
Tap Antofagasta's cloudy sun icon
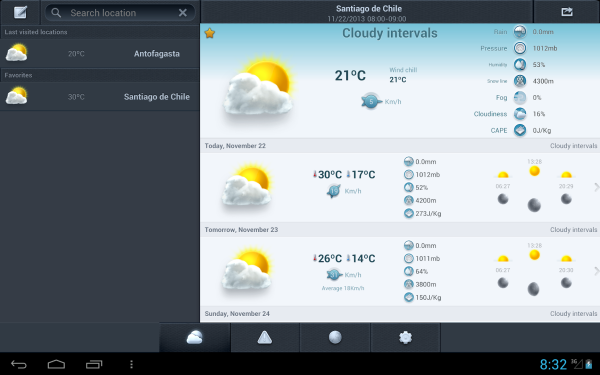tap(16, 53)
